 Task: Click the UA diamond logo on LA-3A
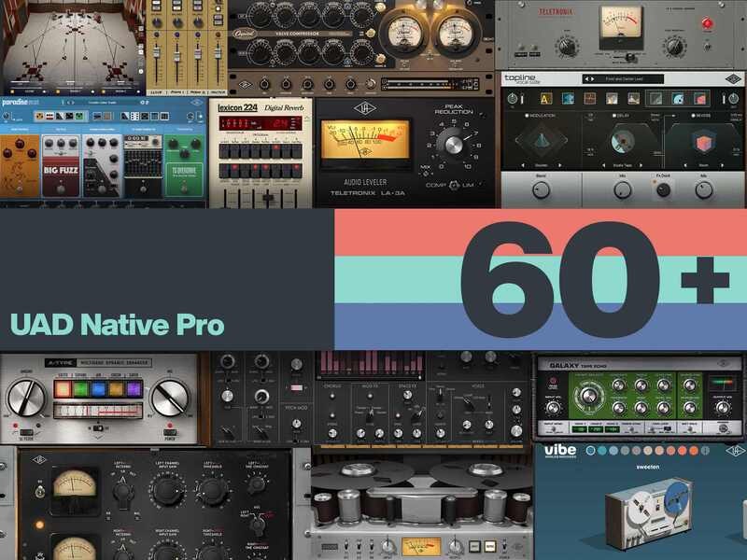click(364, 108)
